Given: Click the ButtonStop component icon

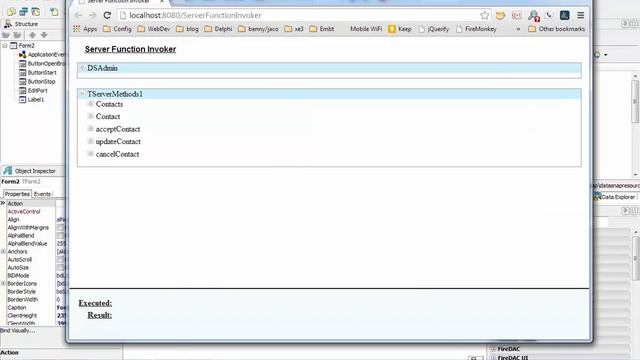Looking at the screenshot, I should 22,81.
